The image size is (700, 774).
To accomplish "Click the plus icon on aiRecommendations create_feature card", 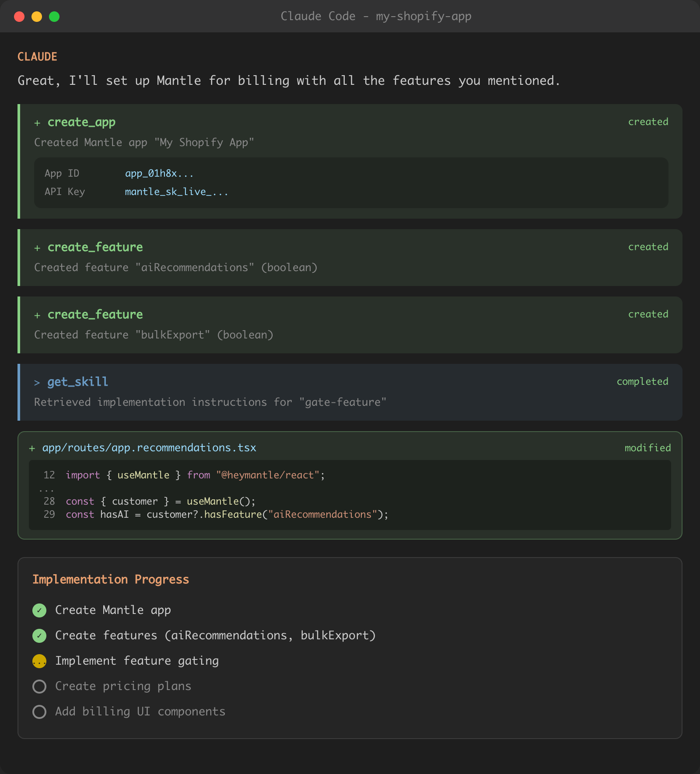I will (x=38, y=247).
